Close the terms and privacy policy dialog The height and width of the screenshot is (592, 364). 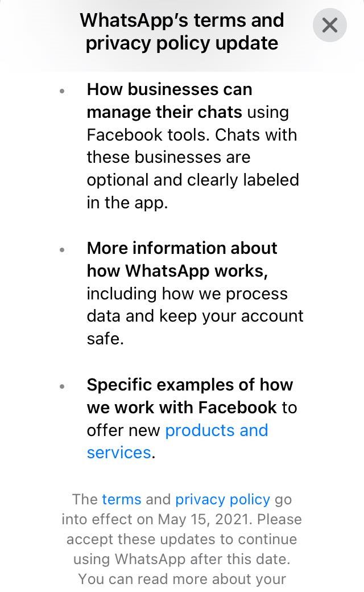click(x=330, y=25)
